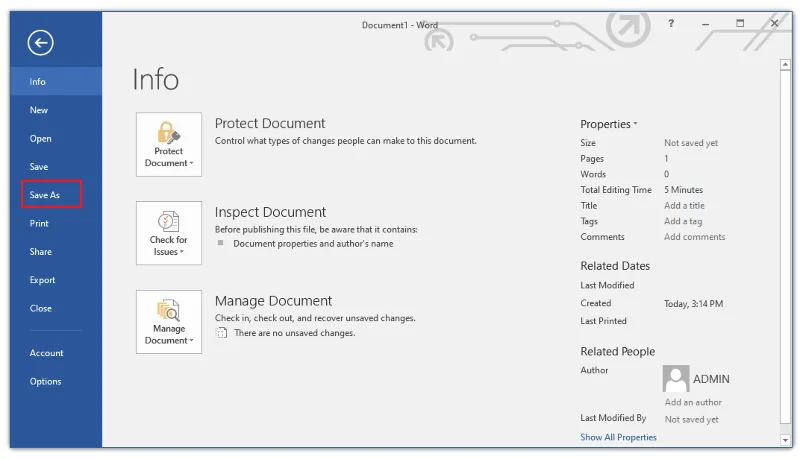Minimize the Word window
Screen dimensions: 800x459
click(705, 23)
